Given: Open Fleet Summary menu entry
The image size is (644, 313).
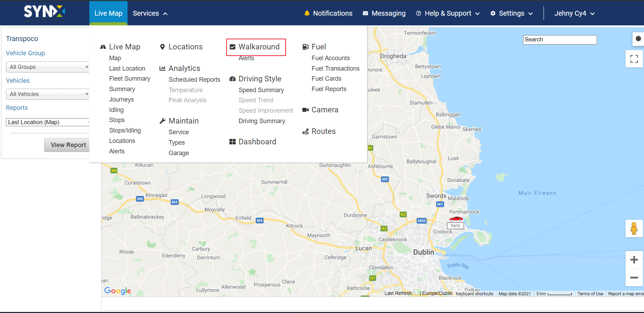Looking at the screenshot, I should (130, 79).
